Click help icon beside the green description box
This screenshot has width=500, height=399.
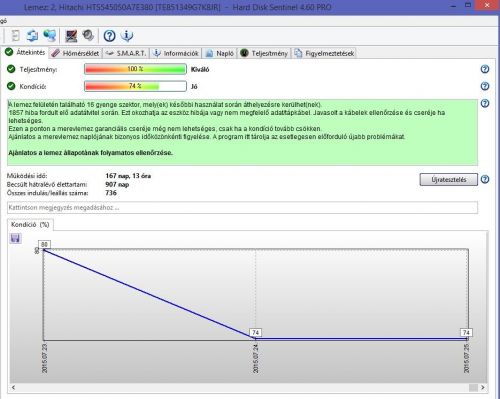[485, 103]
